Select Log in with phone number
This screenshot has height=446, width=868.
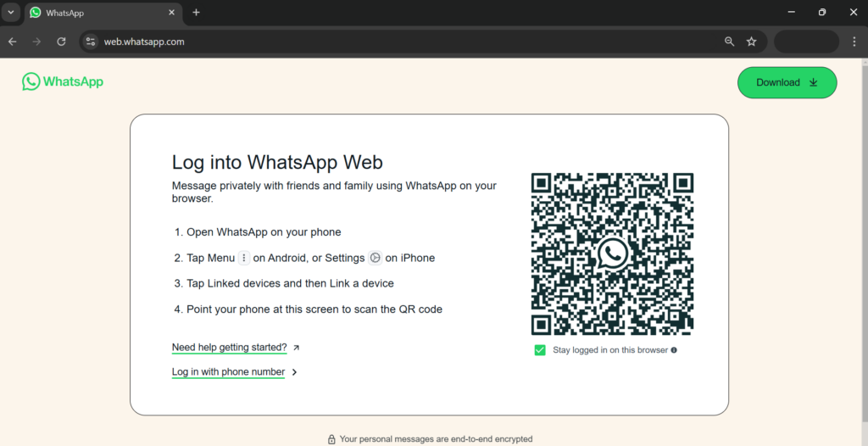tap(228, 371)
